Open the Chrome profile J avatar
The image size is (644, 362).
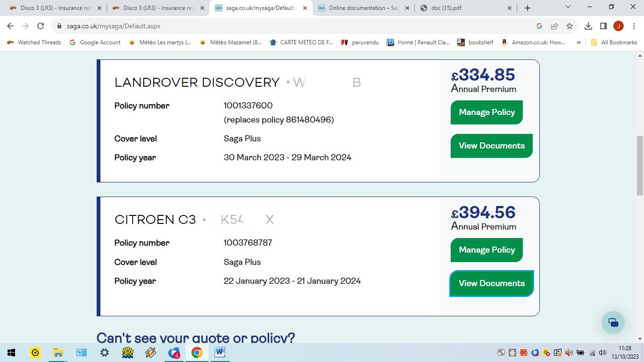619,26
